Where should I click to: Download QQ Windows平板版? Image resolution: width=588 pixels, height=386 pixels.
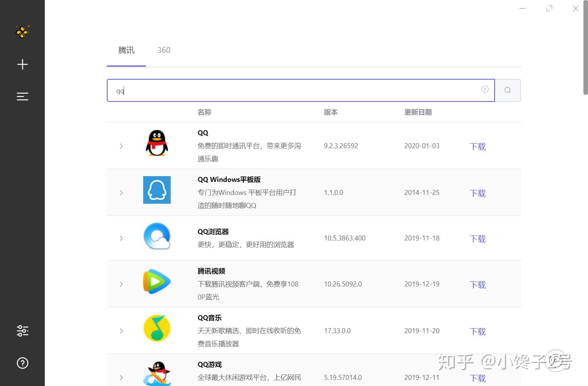click(478, 193)
